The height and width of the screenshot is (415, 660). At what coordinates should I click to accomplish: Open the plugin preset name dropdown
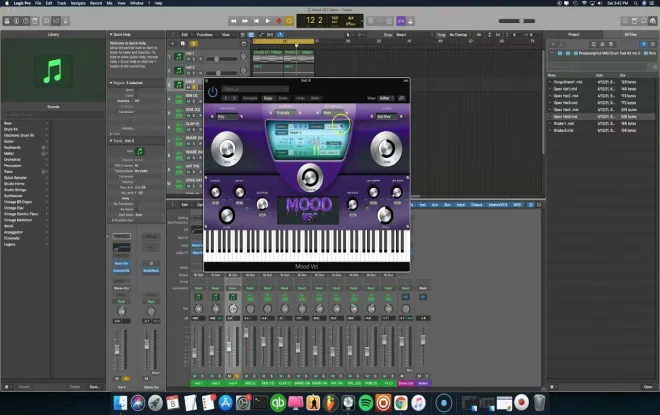click(x=255, y=89)
